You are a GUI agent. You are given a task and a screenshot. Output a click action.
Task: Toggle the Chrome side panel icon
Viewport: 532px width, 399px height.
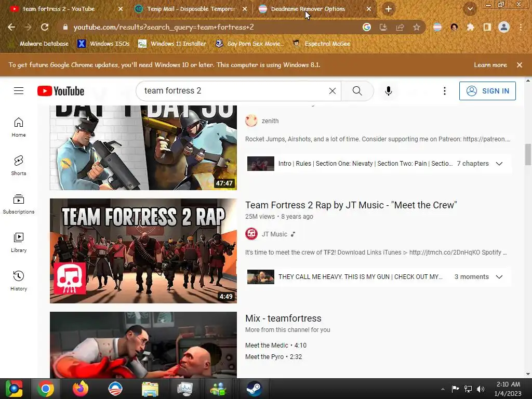pos(487,27)
